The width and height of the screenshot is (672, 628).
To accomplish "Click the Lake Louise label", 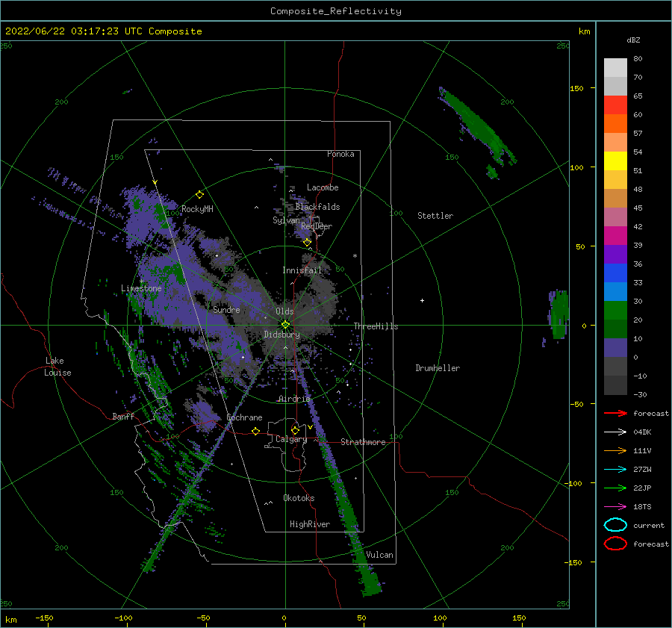I will (x=58, y=367).
